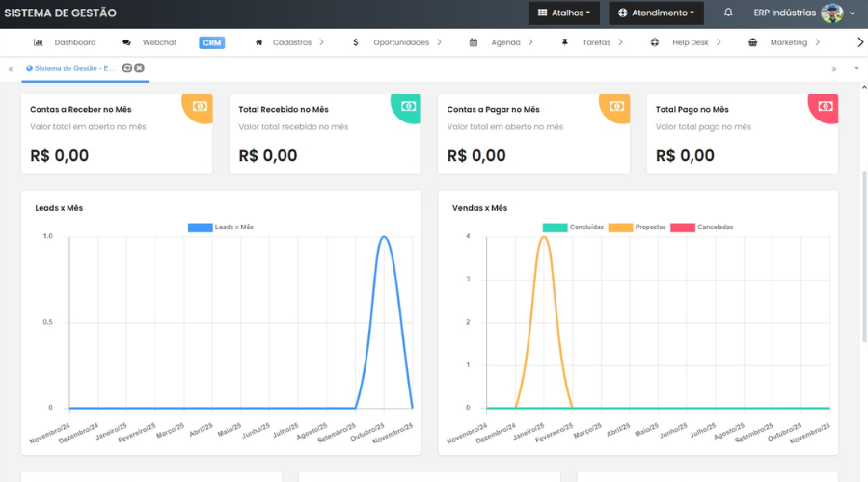Hide Canceladas series in Vendas legend
Viewport: 868px width, 482px height.
[x=701, y=228]
